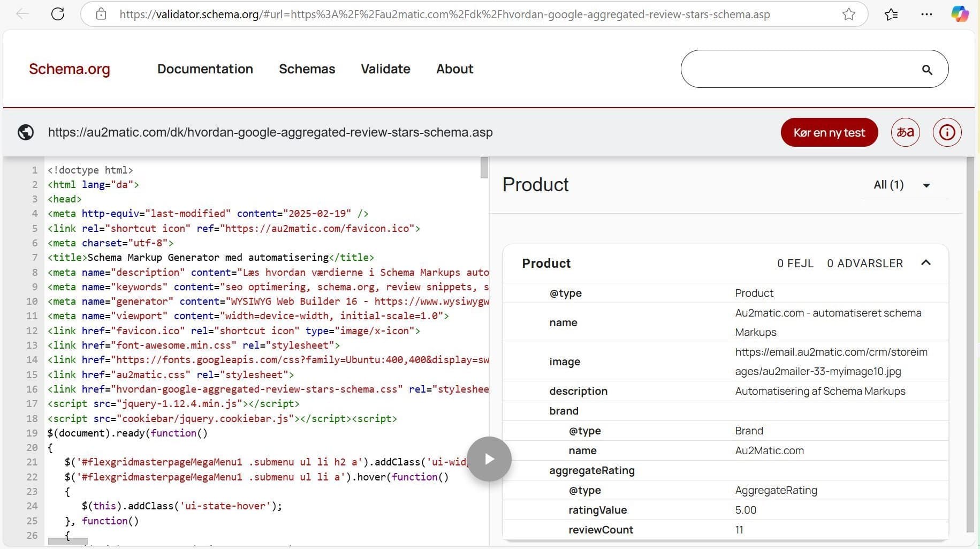Viewport: 980px width, 549px height.
Task: Click the code pane vertical scrollbar
Action: 484,168
